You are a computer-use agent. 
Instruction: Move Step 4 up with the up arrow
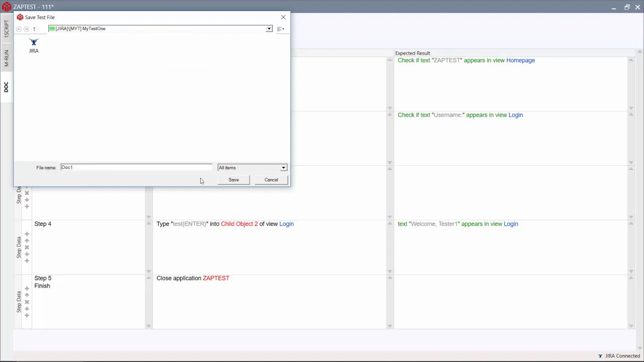pyautogui.click(x=27, y=241)
